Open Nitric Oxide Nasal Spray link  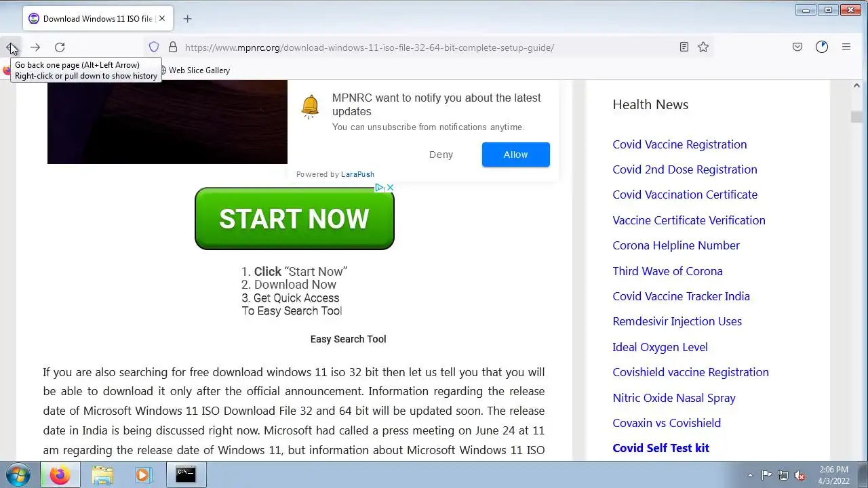[x=674, y=398]
